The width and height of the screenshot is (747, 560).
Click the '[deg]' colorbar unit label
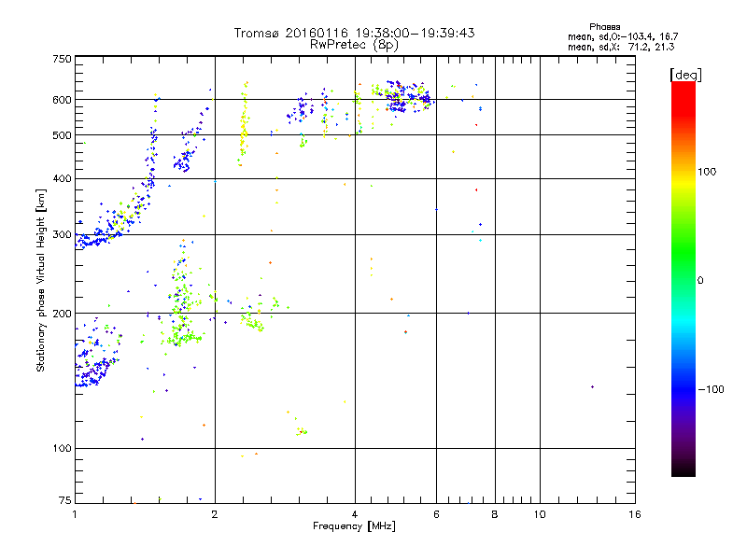click(x=685, y=75)
